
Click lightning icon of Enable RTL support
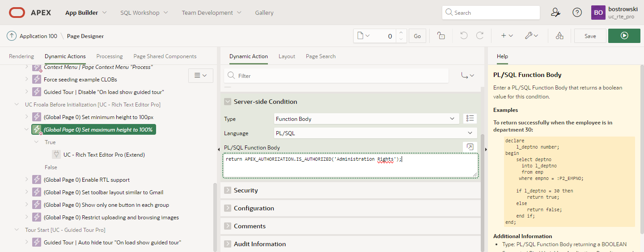(37, 180)
